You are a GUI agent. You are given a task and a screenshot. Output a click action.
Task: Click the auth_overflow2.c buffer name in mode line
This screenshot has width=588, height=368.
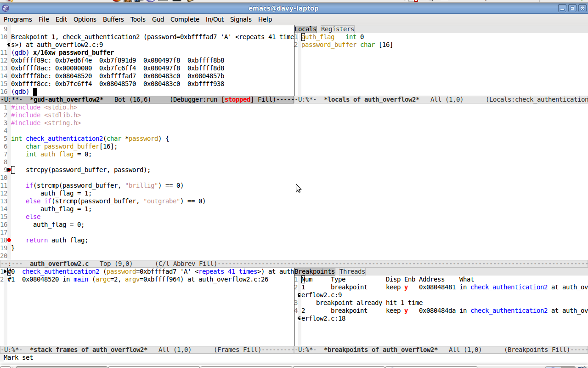[x=59, y=264]
